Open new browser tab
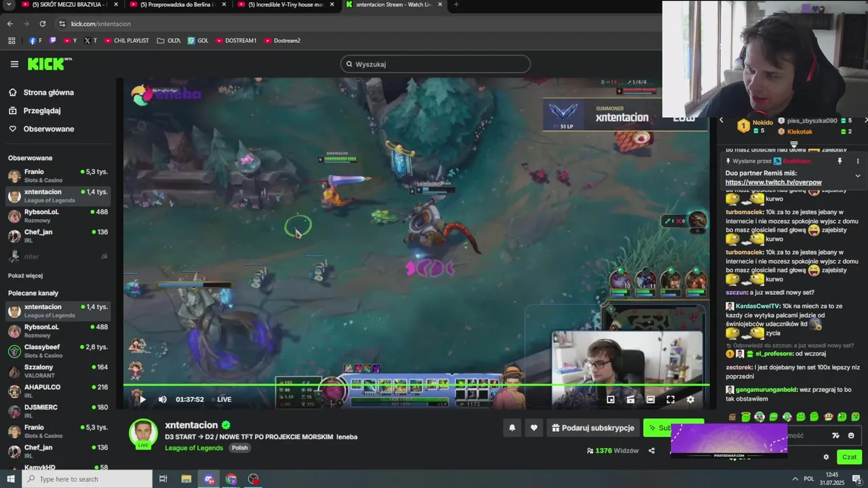 point(456,4)
